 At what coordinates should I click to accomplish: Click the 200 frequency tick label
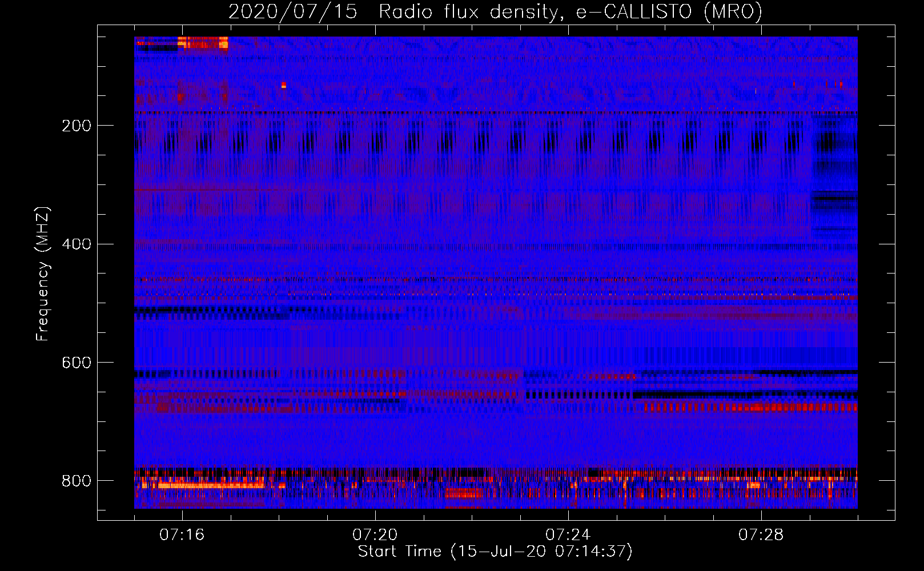pos(77,126)
